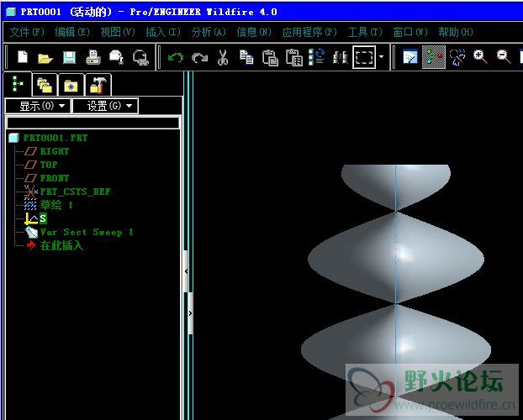This screenshot has width=523, height=420.
Task: Open the 显示(O) dropdown
Action: 38,106
